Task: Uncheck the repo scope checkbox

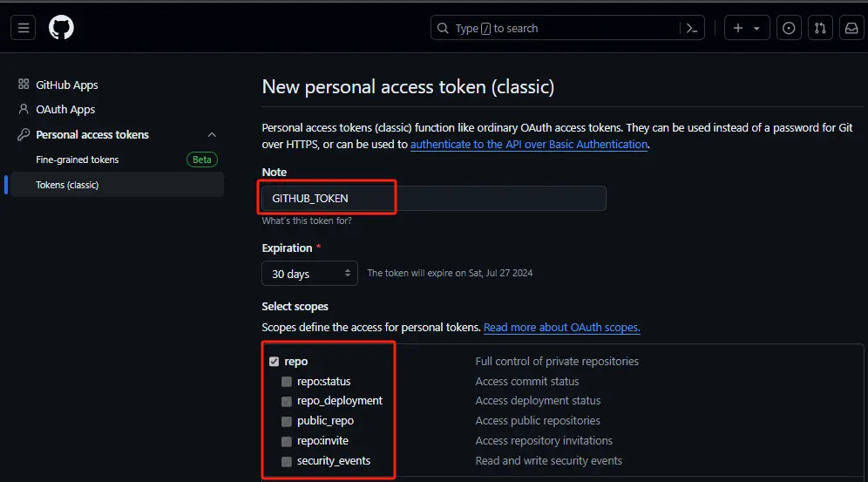Action: (274, 361)
